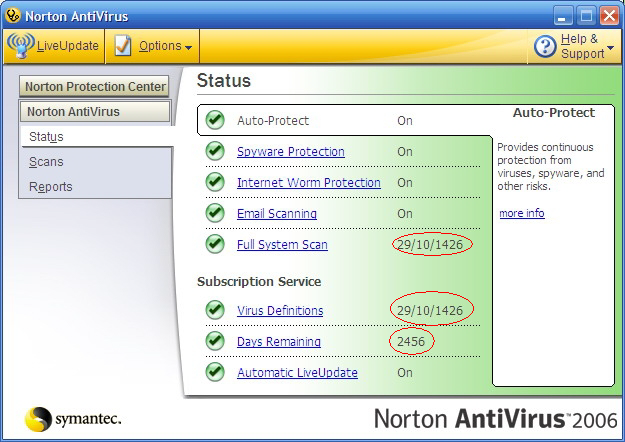This screenshot has width=625, height=442.
Task: Expand the Help & Support dropdown arrow
Action: tap(610, 48)
